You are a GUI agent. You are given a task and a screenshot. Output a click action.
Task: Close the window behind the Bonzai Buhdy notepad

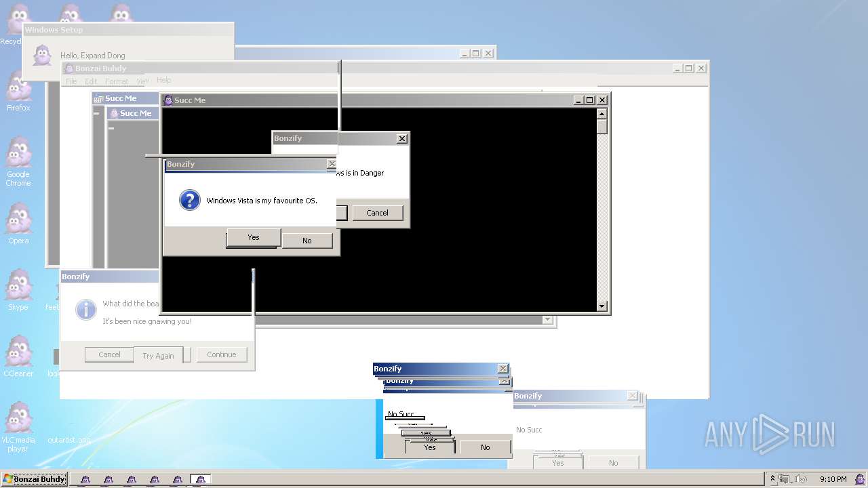click(488, 54)
